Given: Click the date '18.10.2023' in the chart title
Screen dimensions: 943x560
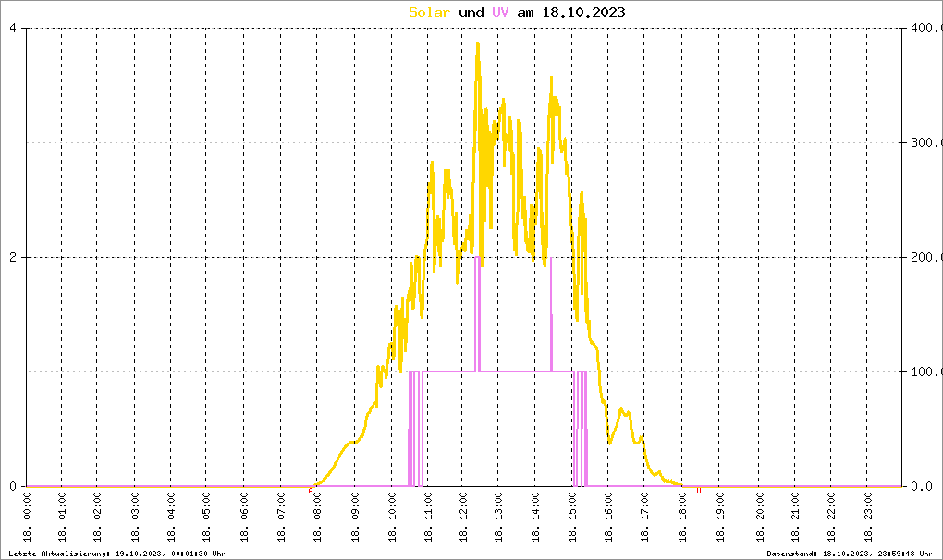Looking at the screenshot, I should [x=583, y=12].
